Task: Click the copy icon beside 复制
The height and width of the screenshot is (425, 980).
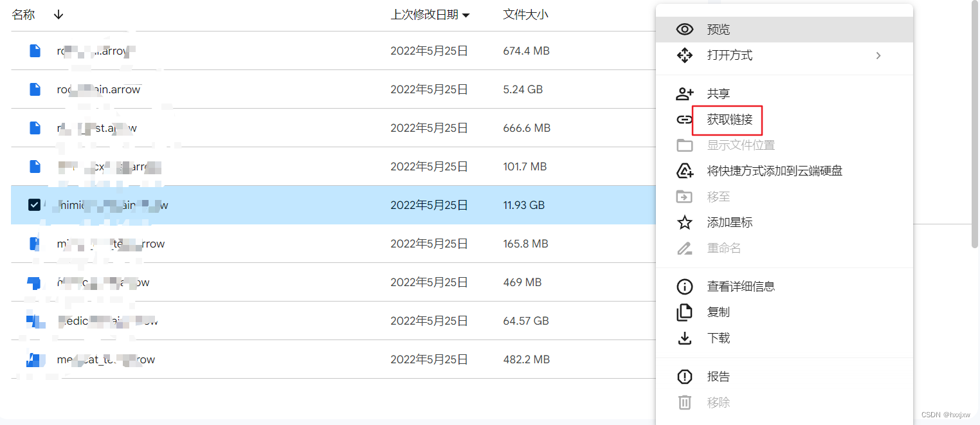Action: click(685, 312)
